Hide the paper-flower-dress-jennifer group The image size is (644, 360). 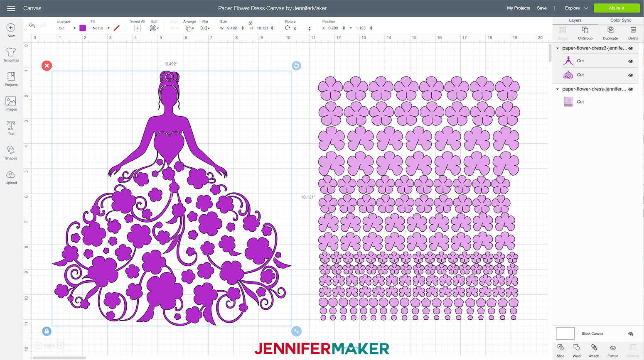(631, 89)
